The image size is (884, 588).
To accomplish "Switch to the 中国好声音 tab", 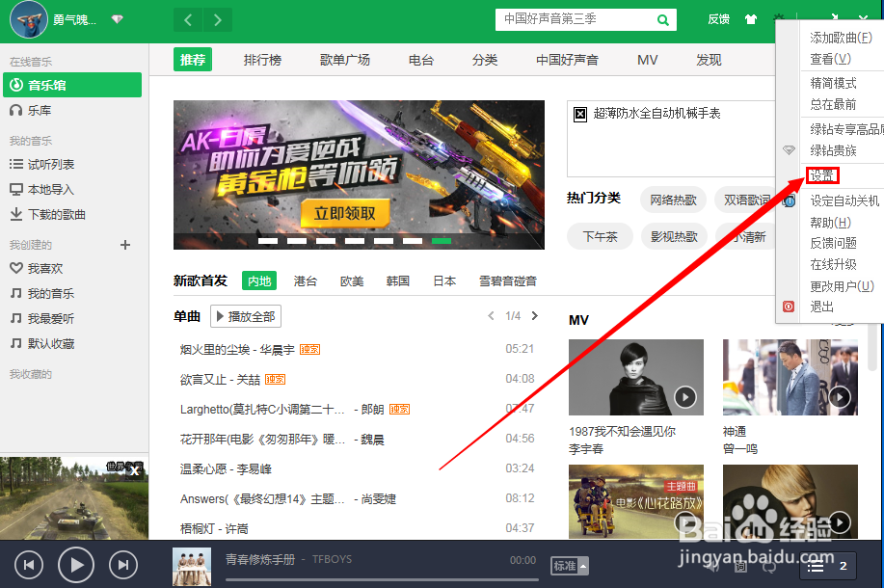I will point(567,60).
